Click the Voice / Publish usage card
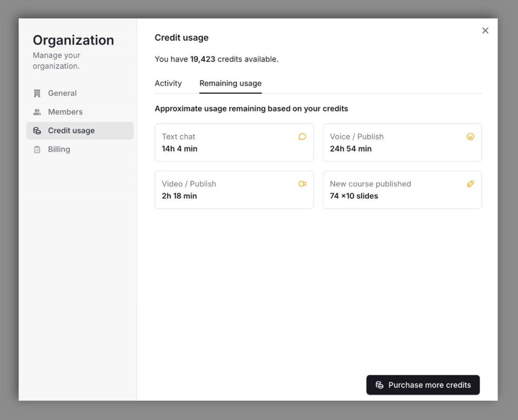This screenshot has width=518, height=420. point(402,142)
